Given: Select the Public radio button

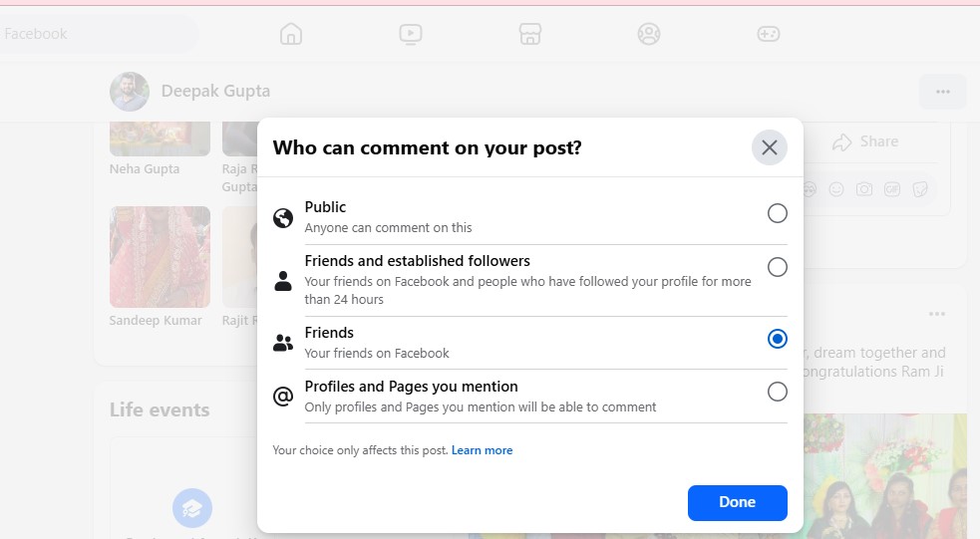Looking at the screenshot, I should pyautogui.click(x=777, y=213).
